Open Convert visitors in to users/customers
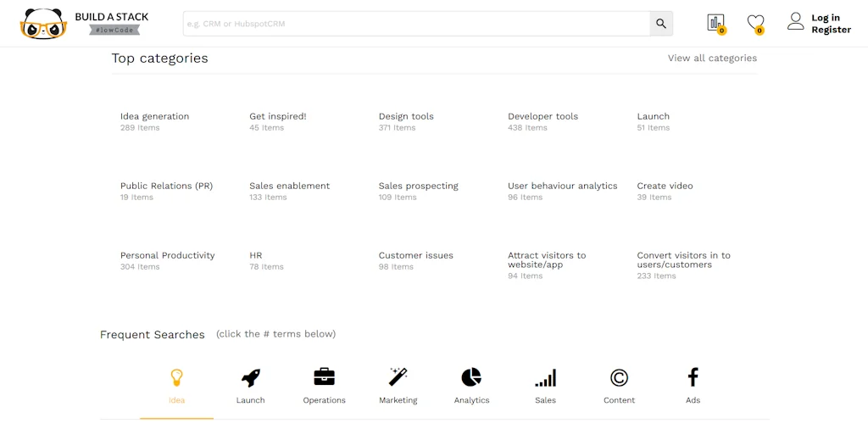Screen dimensions: 868x429 click(x=684, y=260)
